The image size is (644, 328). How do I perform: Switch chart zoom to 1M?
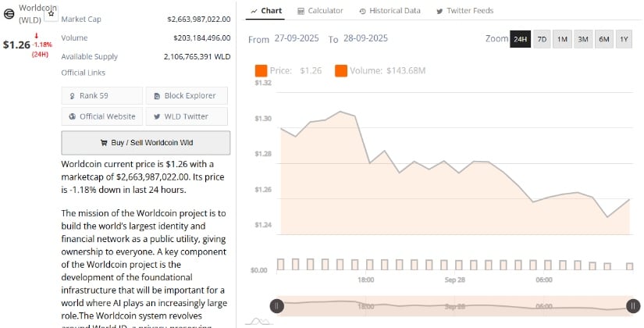[562, 39]
